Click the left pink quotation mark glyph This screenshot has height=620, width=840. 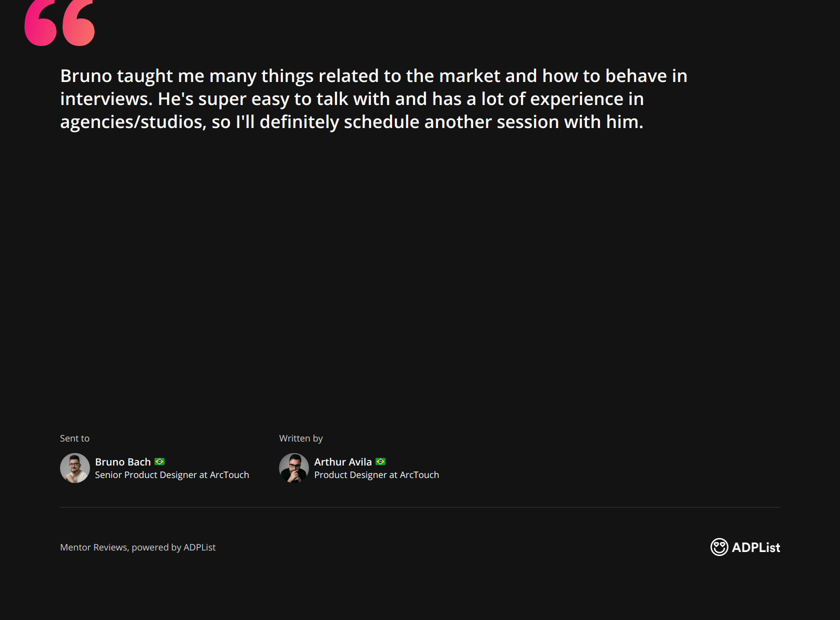40,24
